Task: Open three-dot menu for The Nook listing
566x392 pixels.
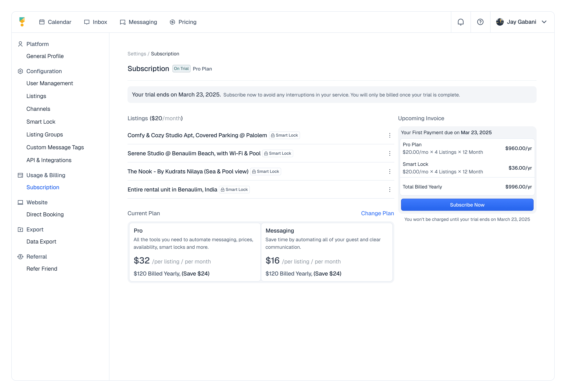Action: (389, 171)
